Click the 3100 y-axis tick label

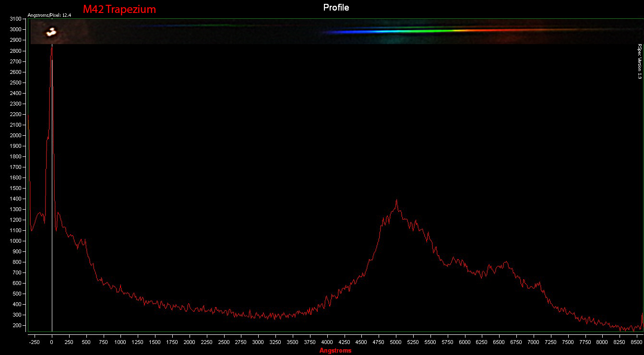pos(16,19)
